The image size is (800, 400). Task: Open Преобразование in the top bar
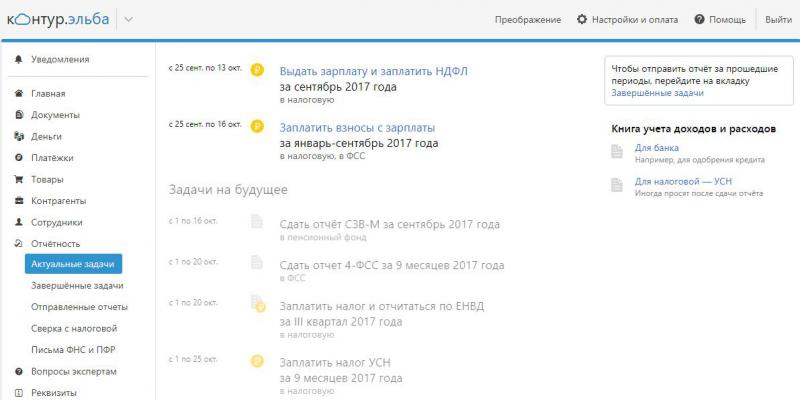pyautogui.click(x=527, y=20)
